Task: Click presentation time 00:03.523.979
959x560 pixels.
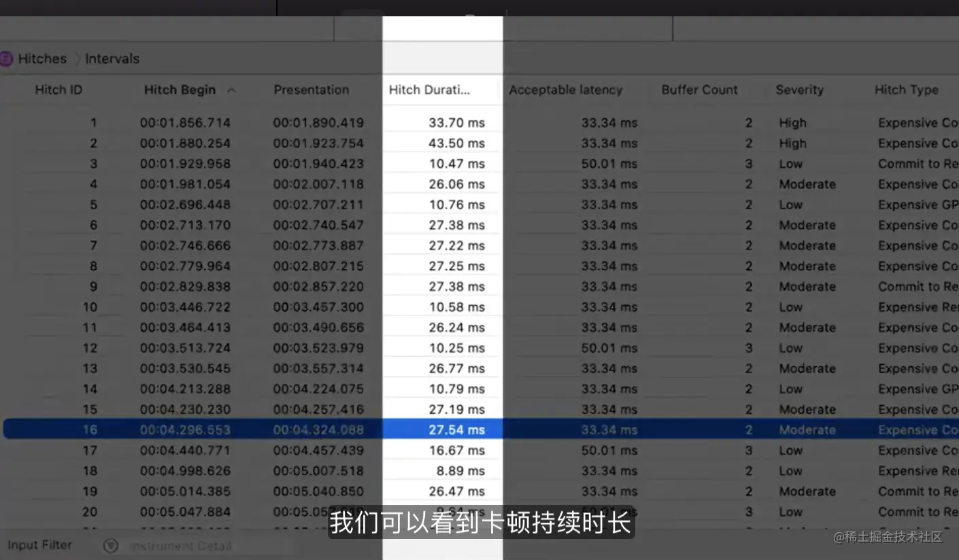Action: pyautogui.click(x=318, y=348)
